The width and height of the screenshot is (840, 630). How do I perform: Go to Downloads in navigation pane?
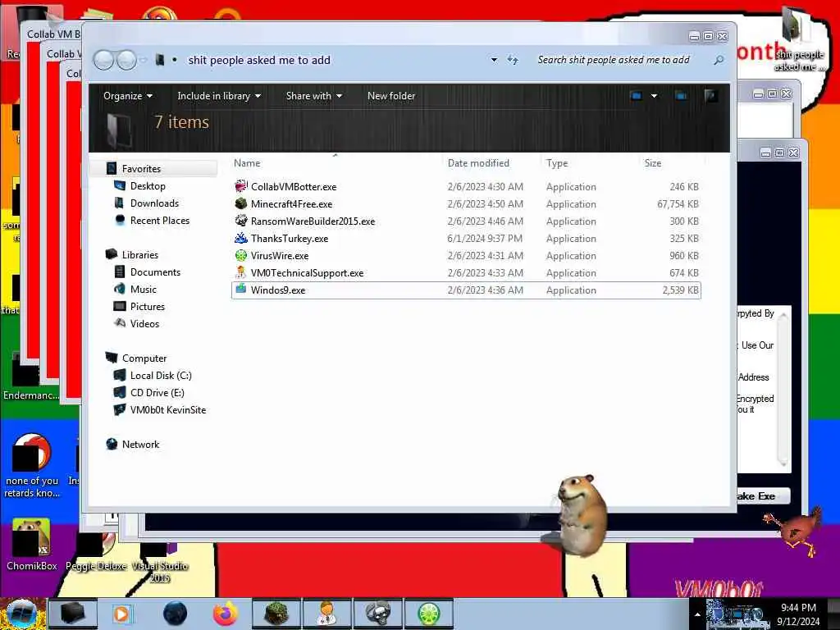(x=154, y=203)
